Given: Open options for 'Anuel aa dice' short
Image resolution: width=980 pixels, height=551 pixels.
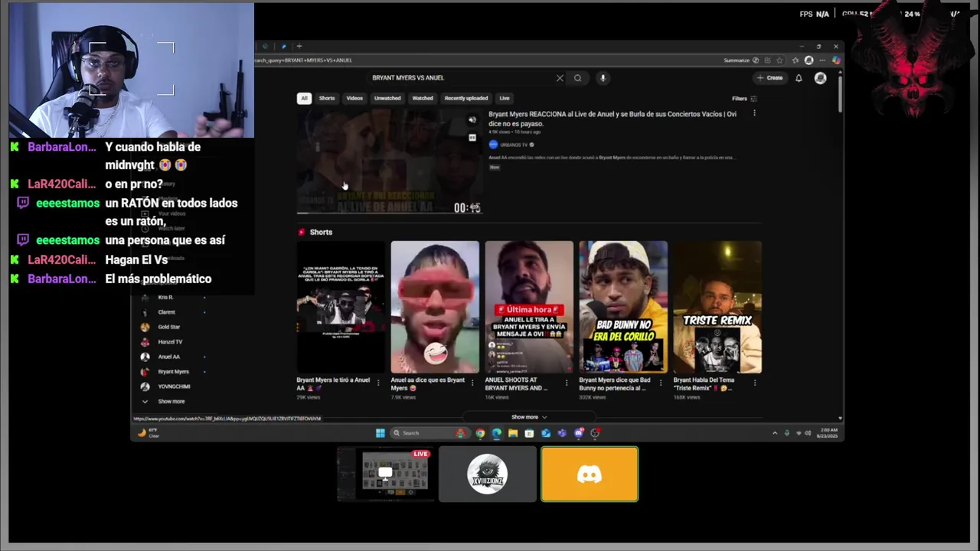Looking at the screenshot, I should tap(472, 382).
